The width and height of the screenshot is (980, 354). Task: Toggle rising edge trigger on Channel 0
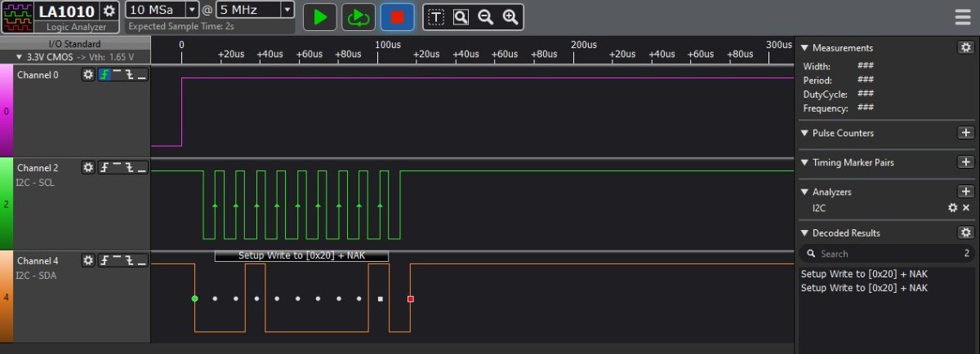click(x=104, y=75)
